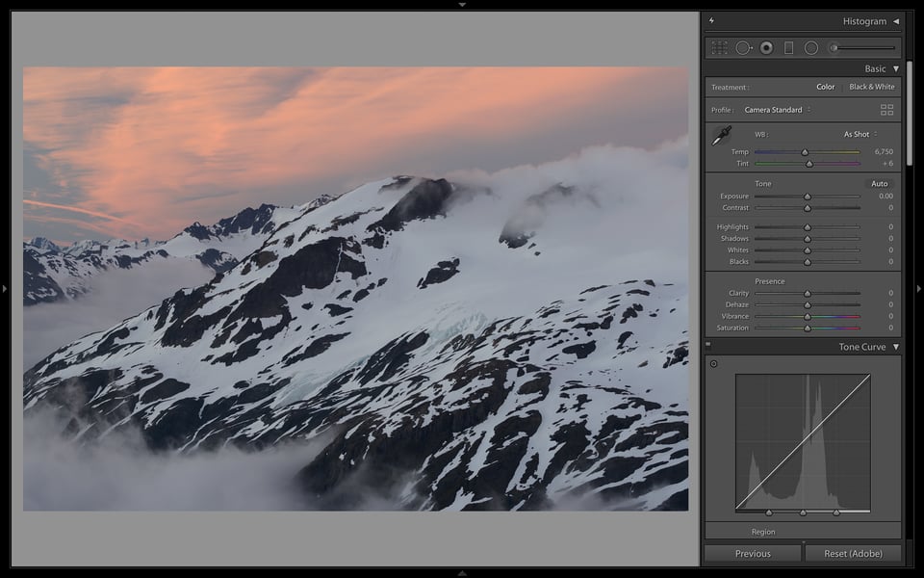Click the Tone section label

tap(762, 184)
